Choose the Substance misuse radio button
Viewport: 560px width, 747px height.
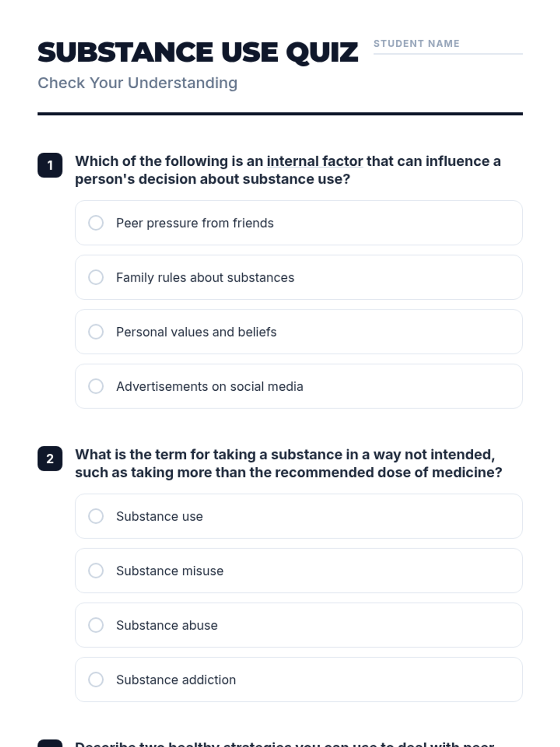click(x=96, y=571)
